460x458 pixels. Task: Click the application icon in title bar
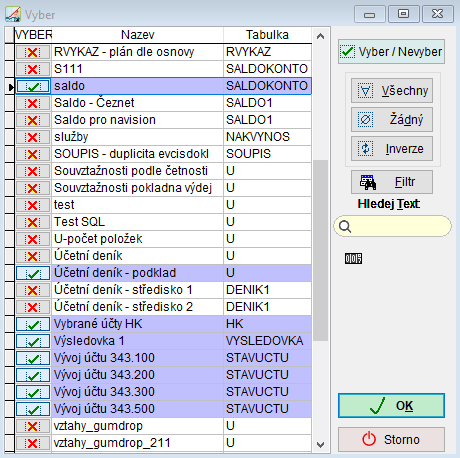[13, 14]
